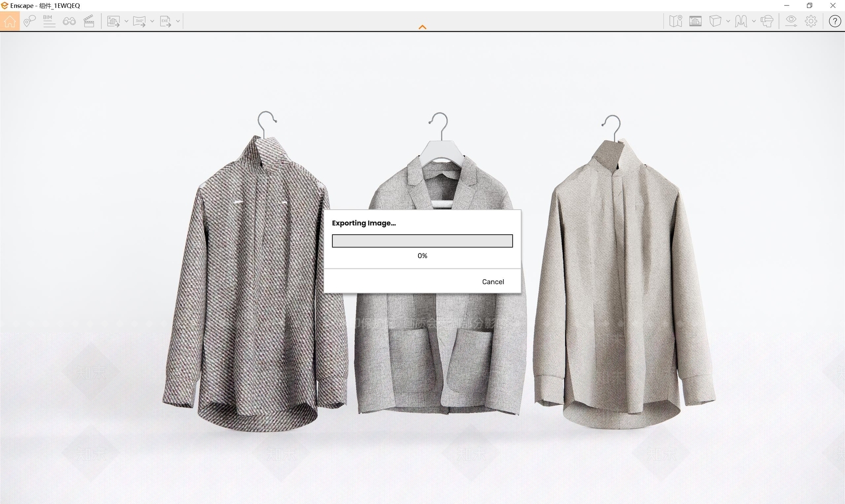
Task: Click the export progress bar
Action: (x=422, y=241)
